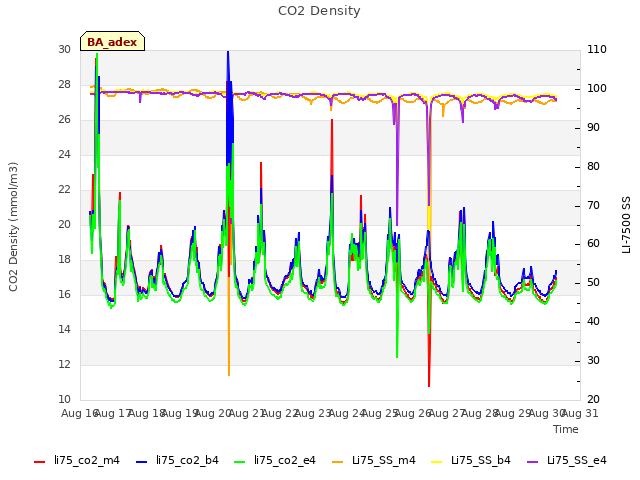The width and height of the screenshot is (640, 480).
Task: Click the 50 tick on right axis
Action: tap(593, 283)
